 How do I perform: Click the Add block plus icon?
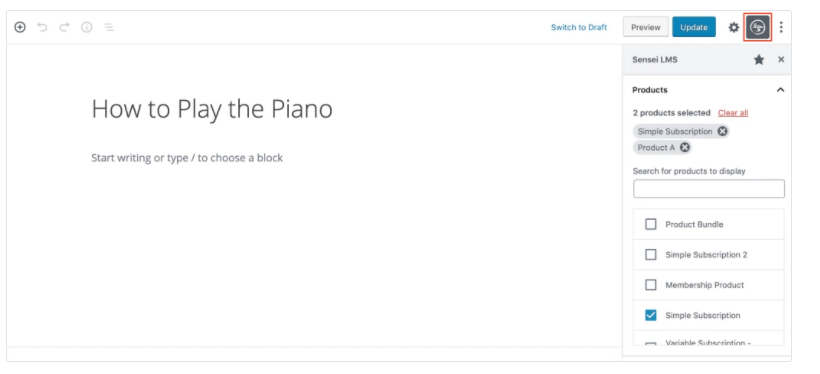point(20,27)
